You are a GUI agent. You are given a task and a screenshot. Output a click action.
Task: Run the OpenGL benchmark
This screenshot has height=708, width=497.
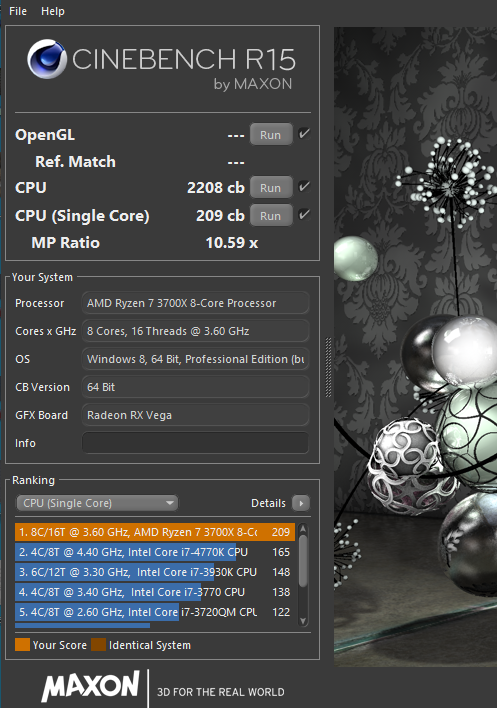click(x=270, y=135)
